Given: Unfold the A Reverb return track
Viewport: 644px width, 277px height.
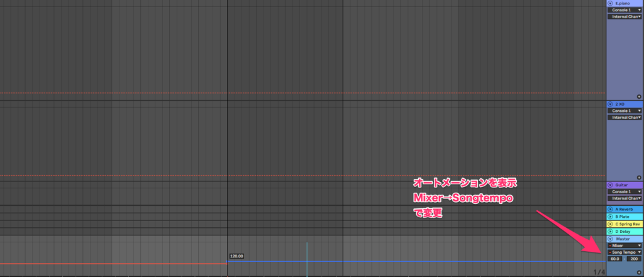Looking at the screenshot, I should click(x=610, y=209).
